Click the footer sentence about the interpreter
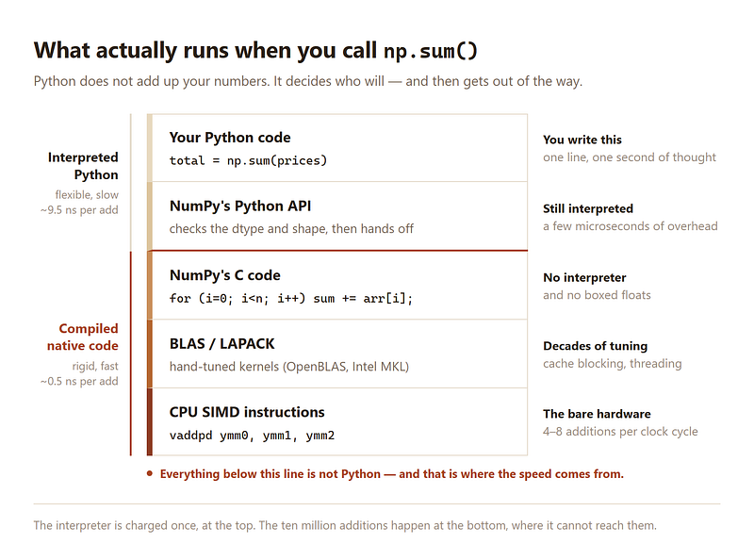 [x=345, y=525]
